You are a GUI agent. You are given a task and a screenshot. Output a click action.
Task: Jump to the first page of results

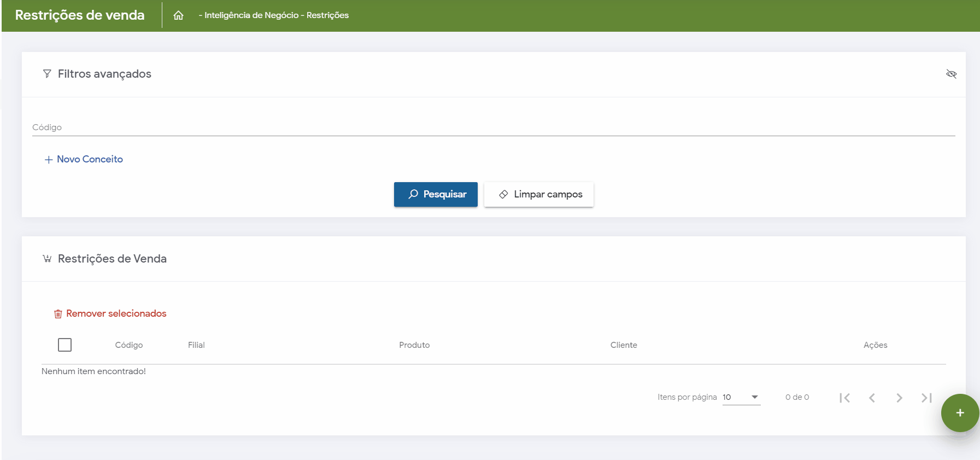pyautogui.click(x=844, y=398)
